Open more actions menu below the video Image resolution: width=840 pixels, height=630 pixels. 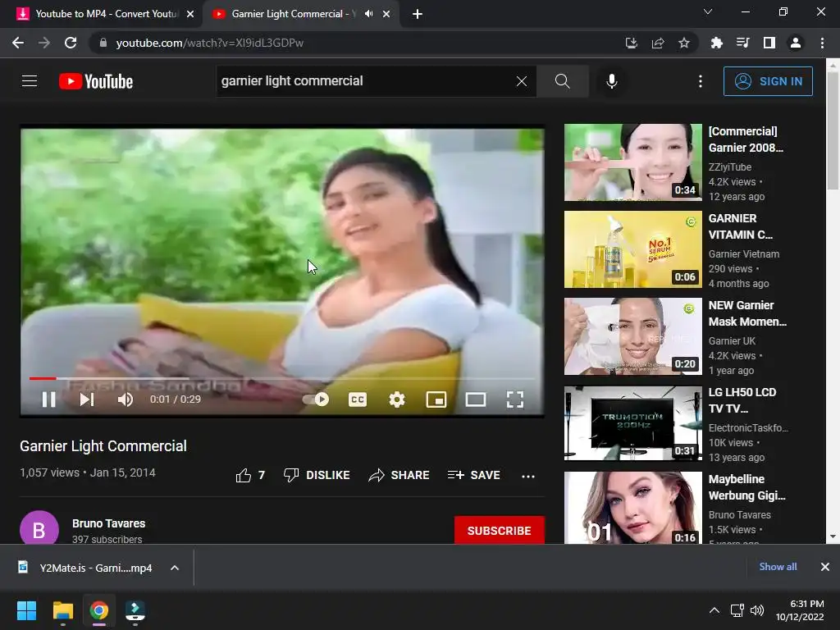tap(528, 476)
